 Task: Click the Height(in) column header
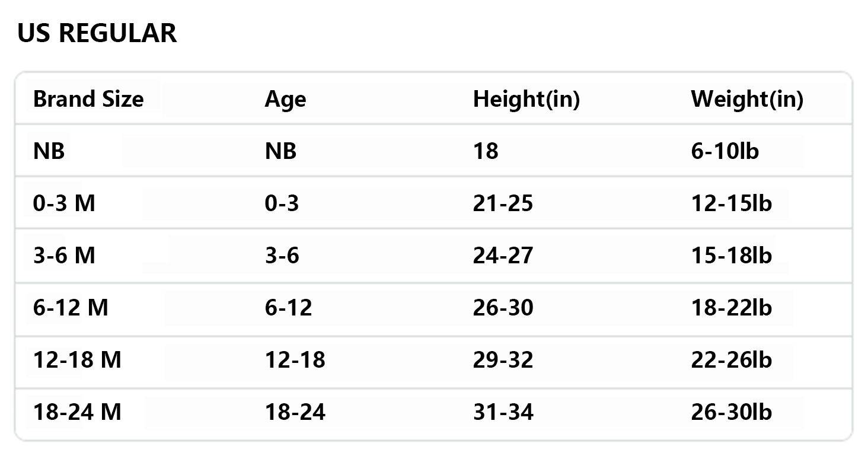pos(526,99)
